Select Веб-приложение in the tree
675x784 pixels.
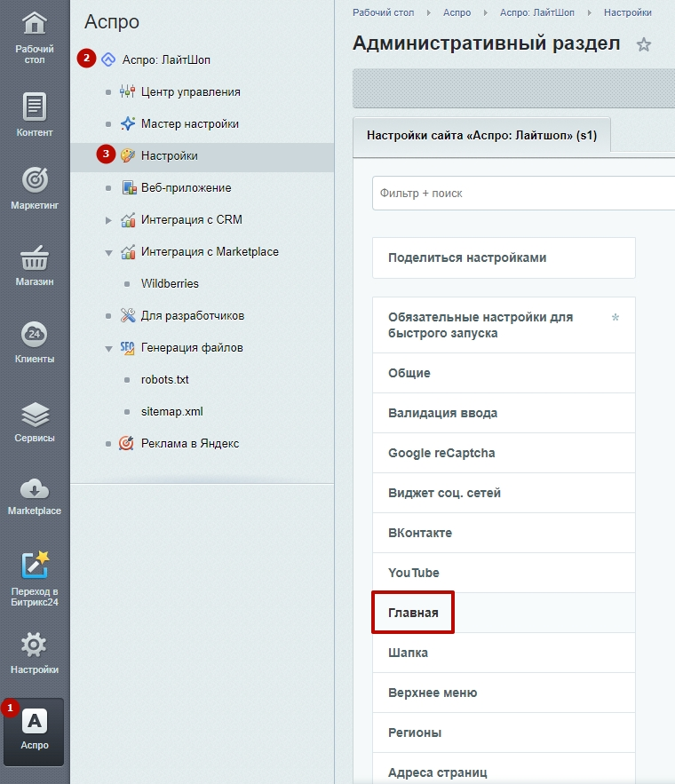click(186, 188)
